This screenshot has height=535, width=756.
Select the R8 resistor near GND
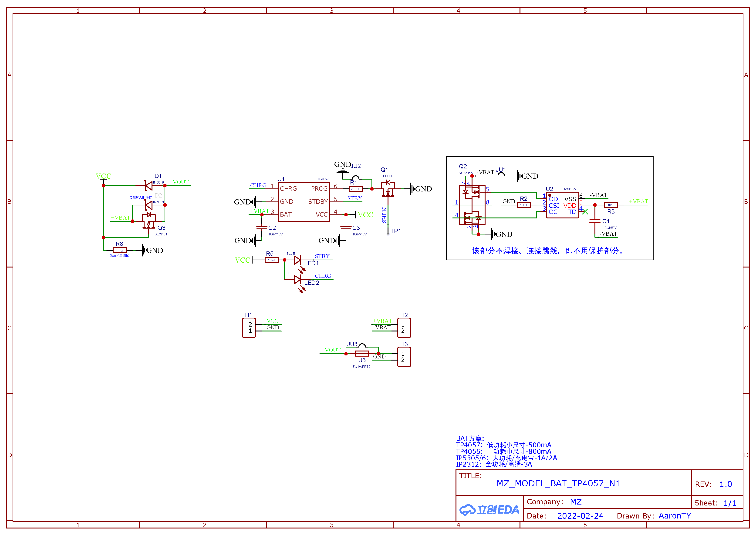(119, 251)
